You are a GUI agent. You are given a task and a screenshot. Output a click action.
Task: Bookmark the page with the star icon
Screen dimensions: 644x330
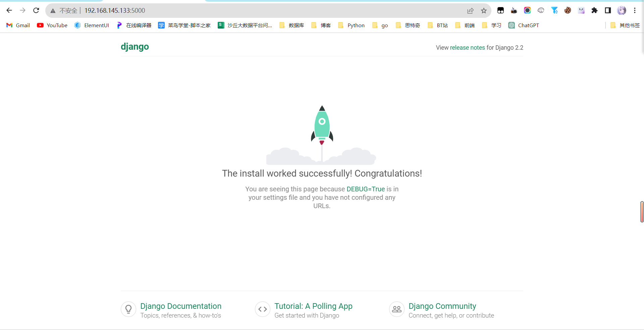484,10
